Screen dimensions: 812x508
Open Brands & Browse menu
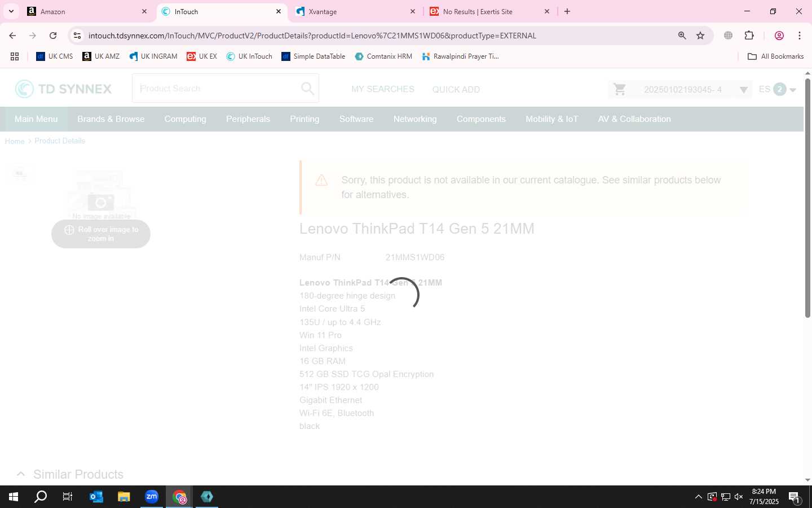click(111, 119)
